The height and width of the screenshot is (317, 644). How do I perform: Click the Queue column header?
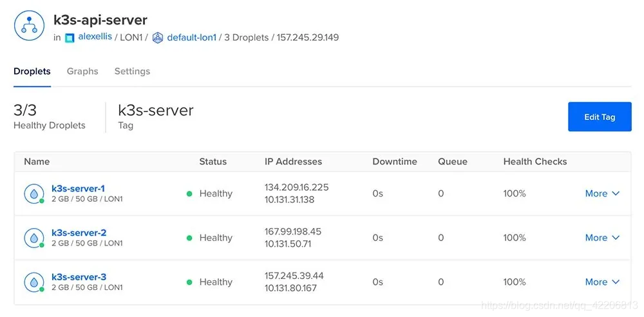pyautogui.click(x=453, y=162)
